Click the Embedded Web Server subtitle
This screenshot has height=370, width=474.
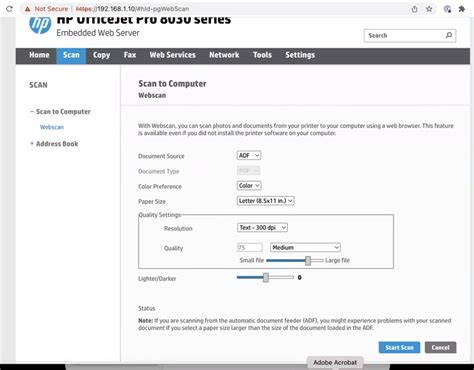coord(98,33)
